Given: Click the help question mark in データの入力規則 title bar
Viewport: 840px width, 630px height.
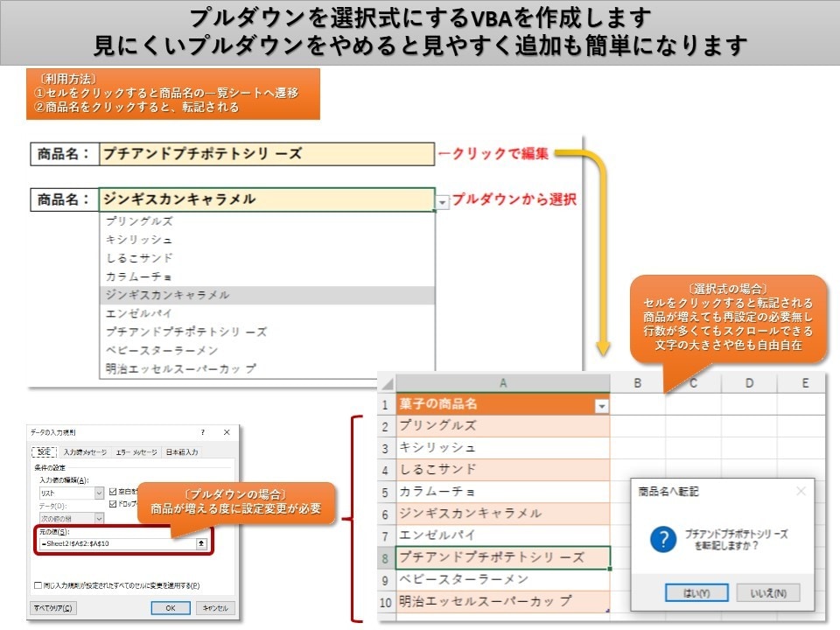Looking at the screenshot, I should pos(202,431).
